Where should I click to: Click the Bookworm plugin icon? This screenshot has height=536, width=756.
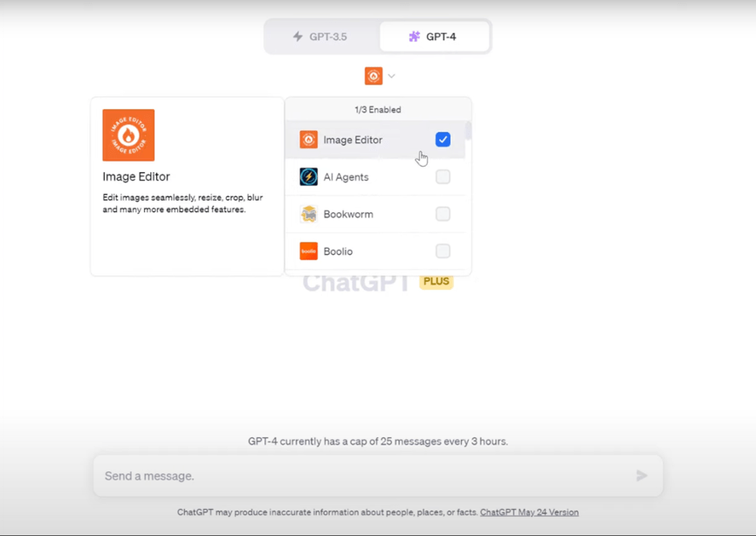point(308,214)
